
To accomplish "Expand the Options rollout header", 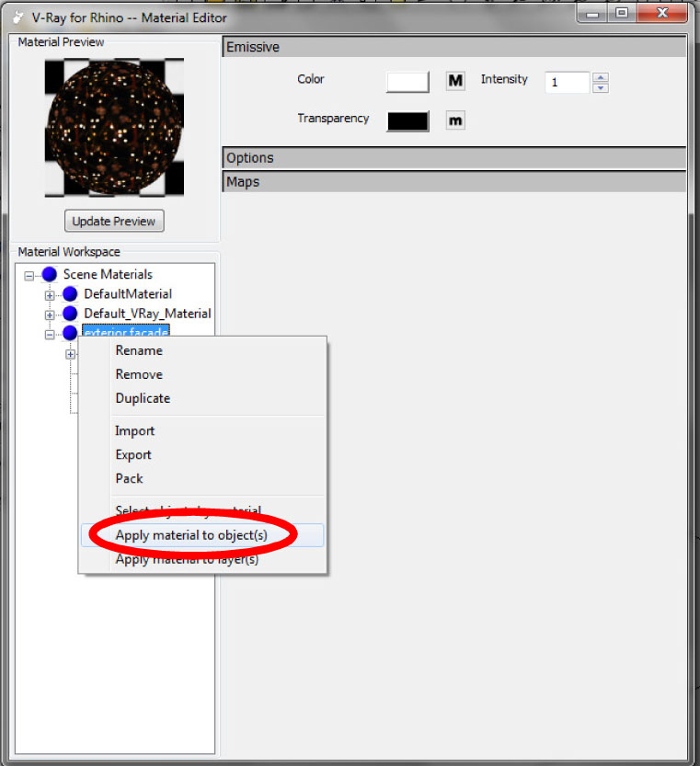I will (x=454, y=158).
